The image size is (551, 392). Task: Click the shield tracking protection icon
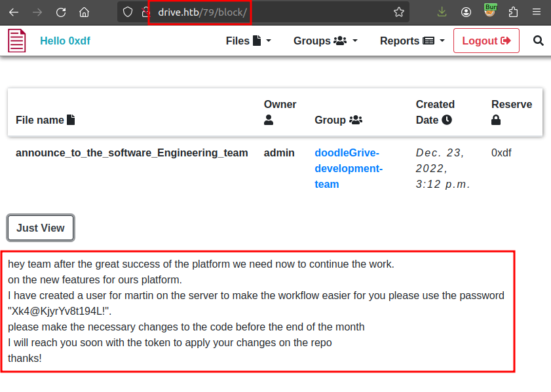click(128, 12)
